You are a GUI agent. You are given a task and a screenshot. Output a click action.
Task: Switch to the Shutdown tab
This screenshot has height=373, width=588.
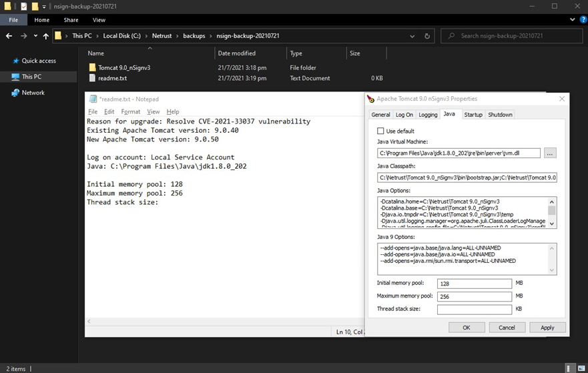click(x=500, y=115)
